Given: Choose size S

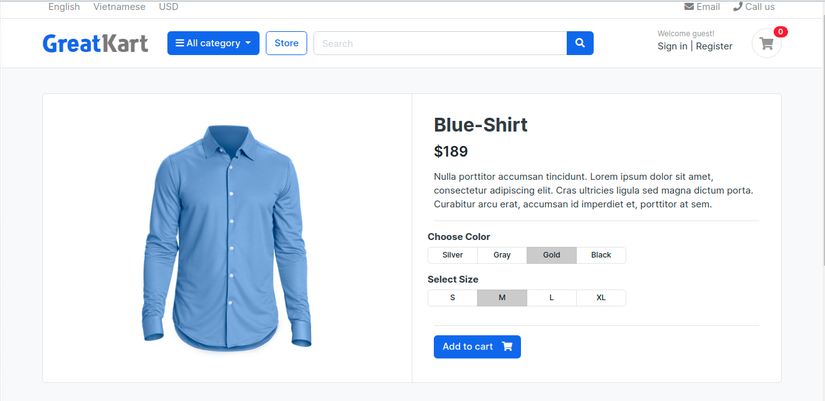Looking at the screenshot, I should [452, 298].
